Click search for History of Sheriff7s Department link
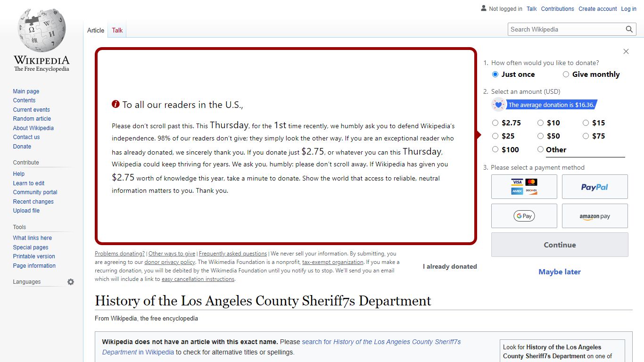Viewport: 644px width, 362px height. (x=281, y=347)
